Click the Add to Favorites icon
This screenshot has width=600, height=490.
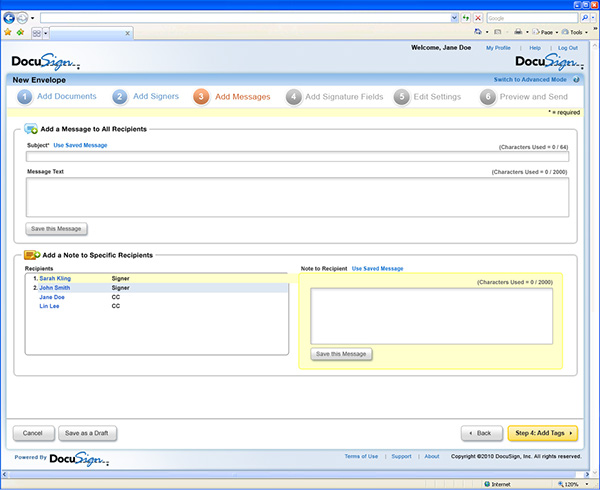click(x=20, y=33)
